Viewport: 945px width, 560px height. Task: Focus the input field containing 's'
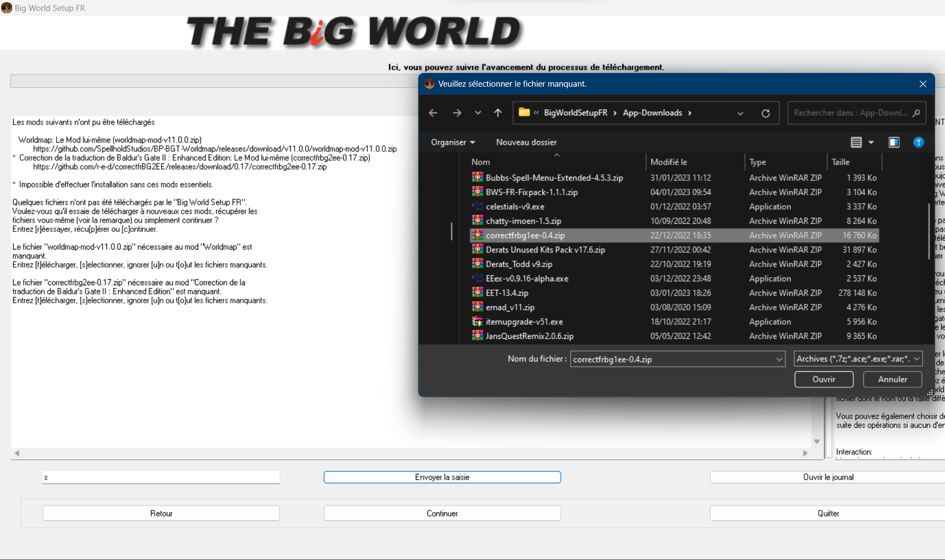tap(161, 477)
